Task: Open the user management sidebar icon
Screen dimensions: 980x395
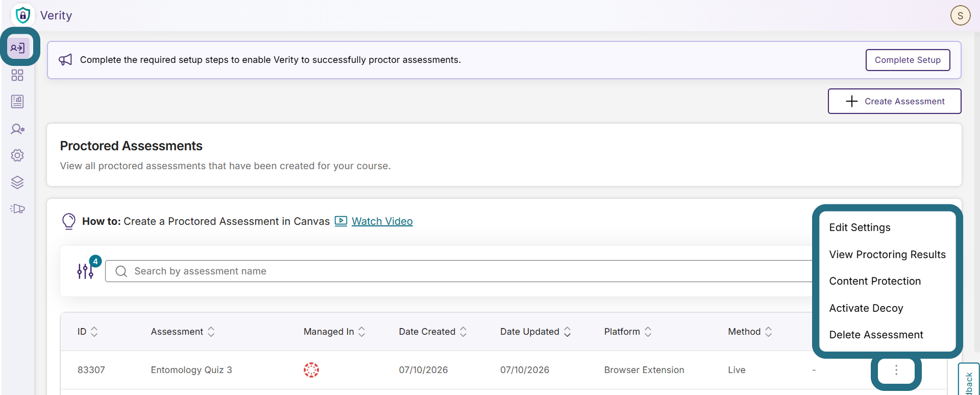Action: [x=17, y=129]
